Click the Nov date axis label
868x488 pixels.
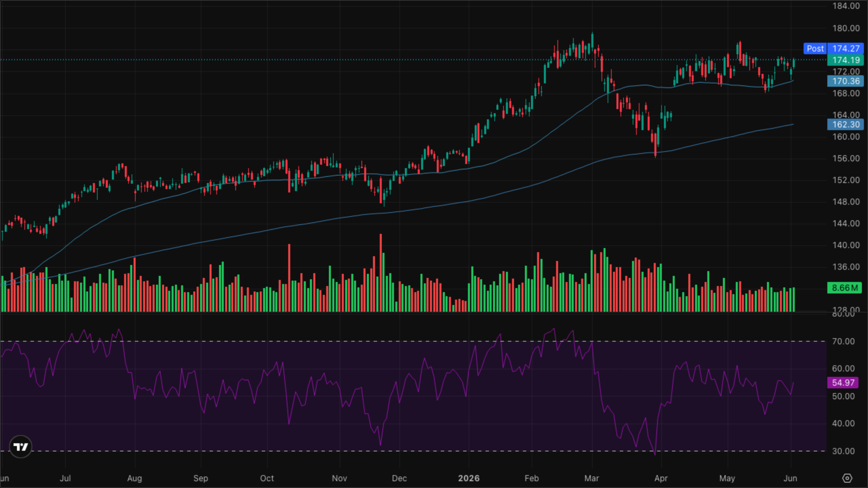point(339,478)
